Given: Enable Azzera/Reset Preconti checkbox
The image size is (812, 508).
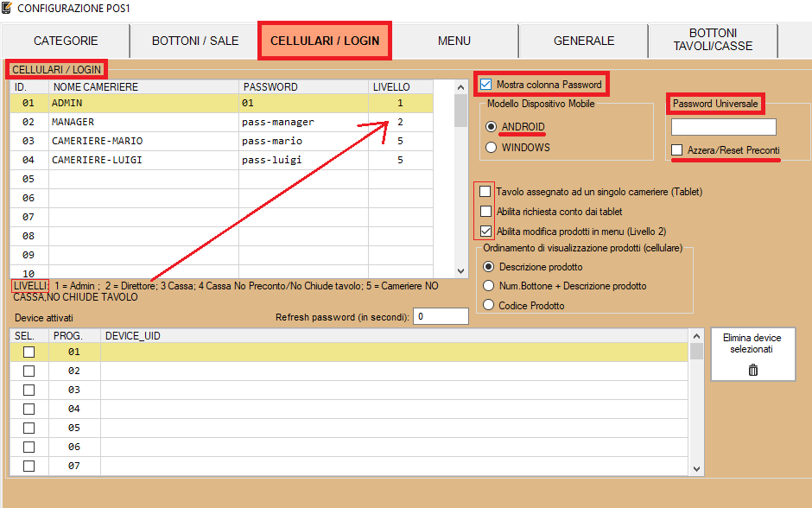Looking at the screenshot, I should click(x=677, y=150).
